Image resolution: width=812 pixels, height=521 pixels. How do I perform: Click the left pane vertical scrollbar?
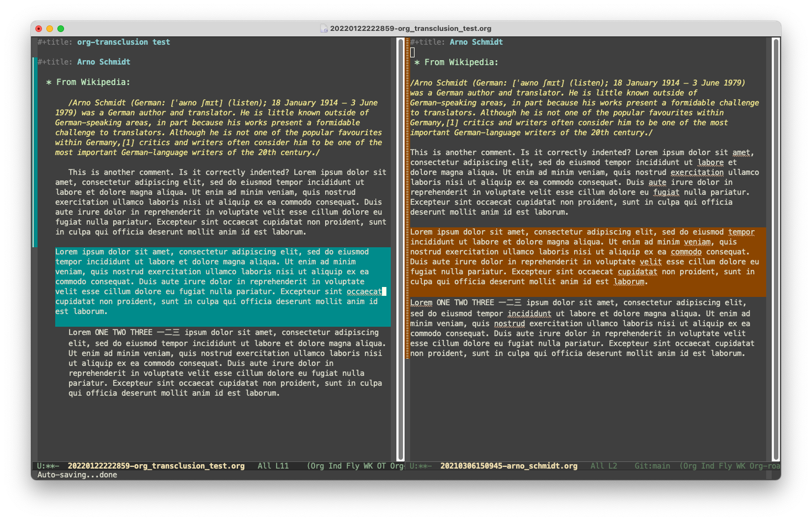pyautogui.click(x=401, y=248)
